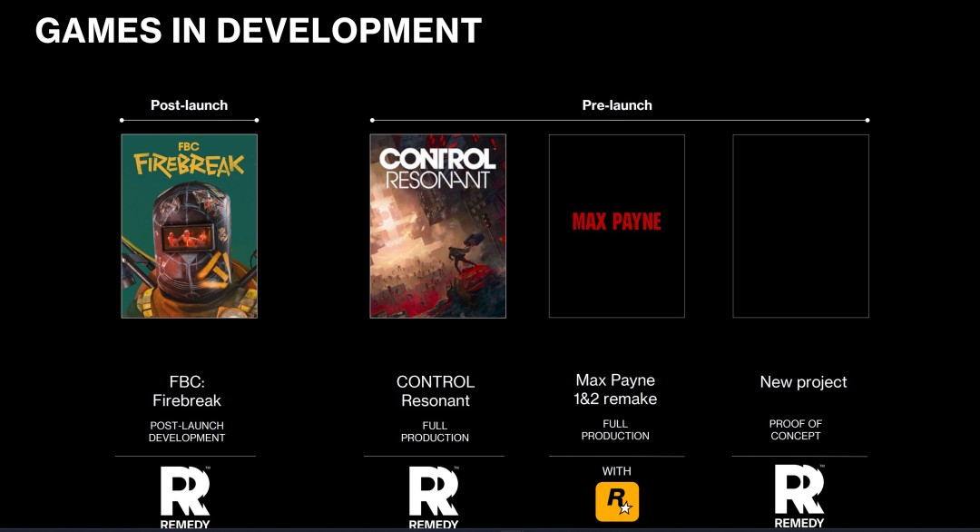Image resolution: width=980 pixels, height=532 pixels.
Task: Click the Remedy logo under New project
Action: pyautogui.click(x=799, y=496)
